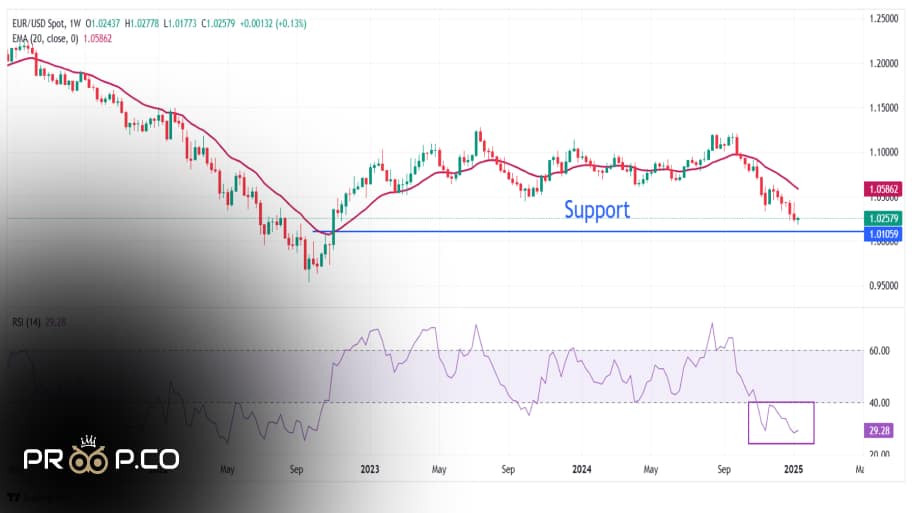912x513 pixels.
Task: Click the May label just after 2023
Action: pos(439,469)
